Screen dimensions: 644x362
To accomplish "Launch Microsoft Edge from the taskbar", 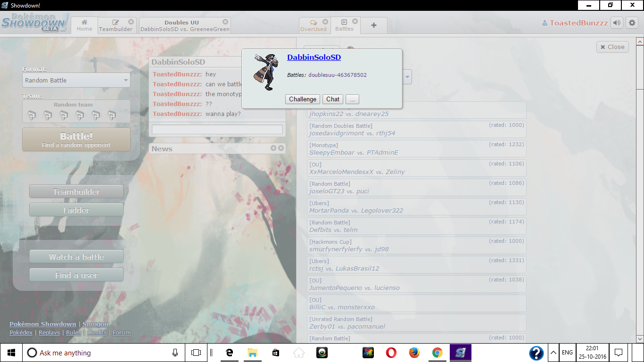I will pos(230,353).
